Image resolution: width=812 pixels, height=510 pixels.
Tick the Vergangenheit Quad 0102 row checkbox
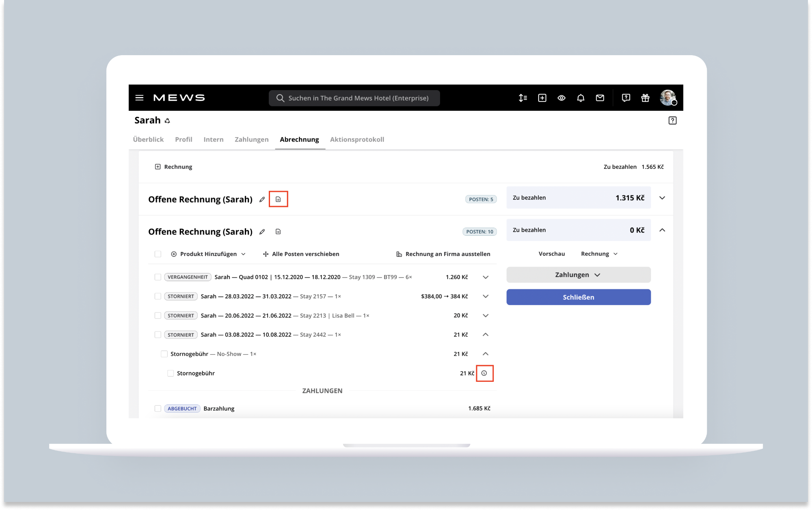[158, 277]
